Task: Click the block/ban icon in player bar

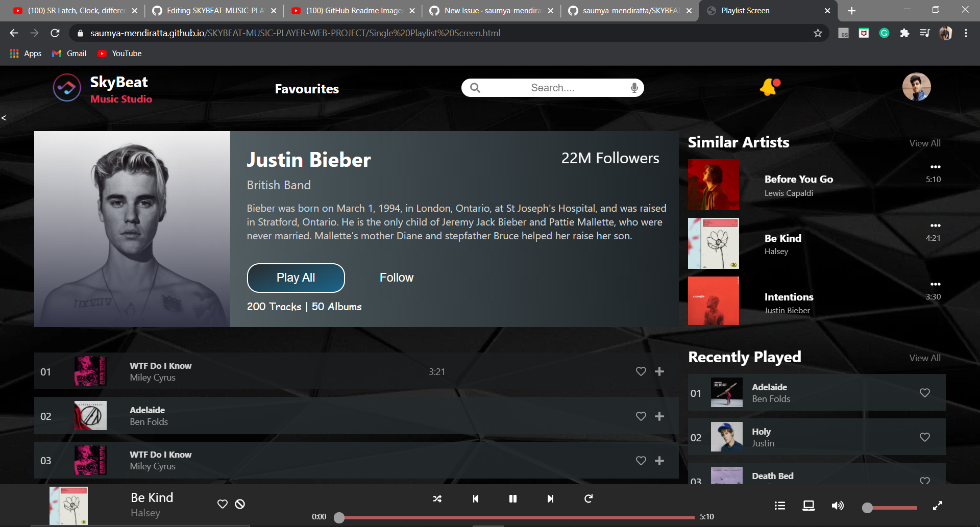Action: (240, 504)
